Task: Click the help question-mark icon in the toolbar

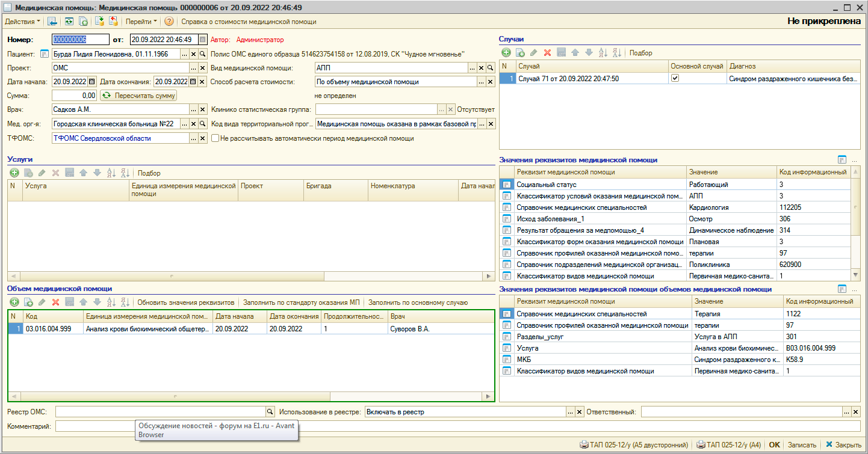Action: (x=169, y=22)
